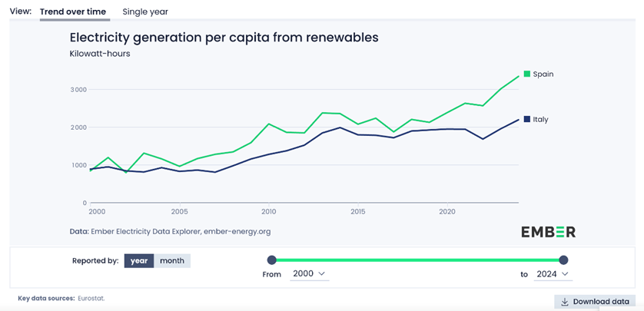Click the green year range slider track
Screen dimensions: 644x311
(417, 260)
